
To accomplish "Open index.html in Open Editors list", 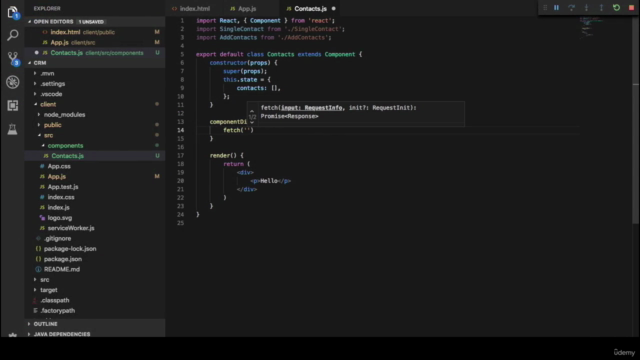I will coord(95,32).
